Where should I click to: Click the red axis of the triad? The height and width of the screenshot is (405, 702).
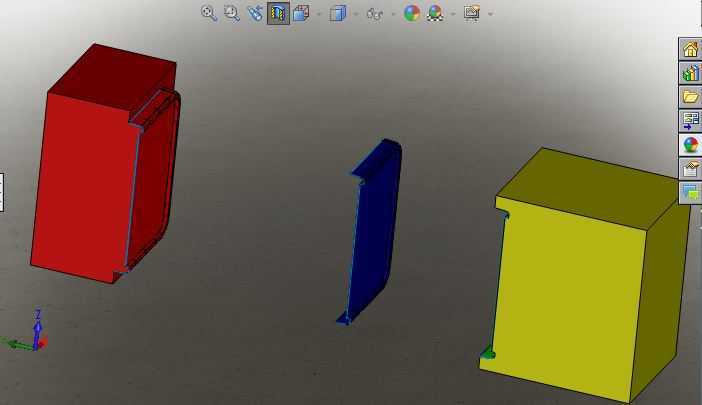[43, 343]
